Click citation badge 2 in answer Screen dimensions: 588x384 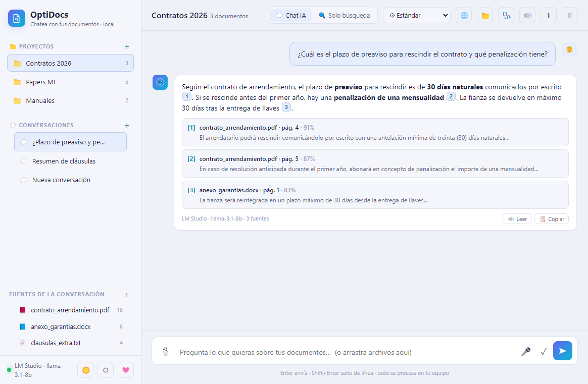pos(451,97)
